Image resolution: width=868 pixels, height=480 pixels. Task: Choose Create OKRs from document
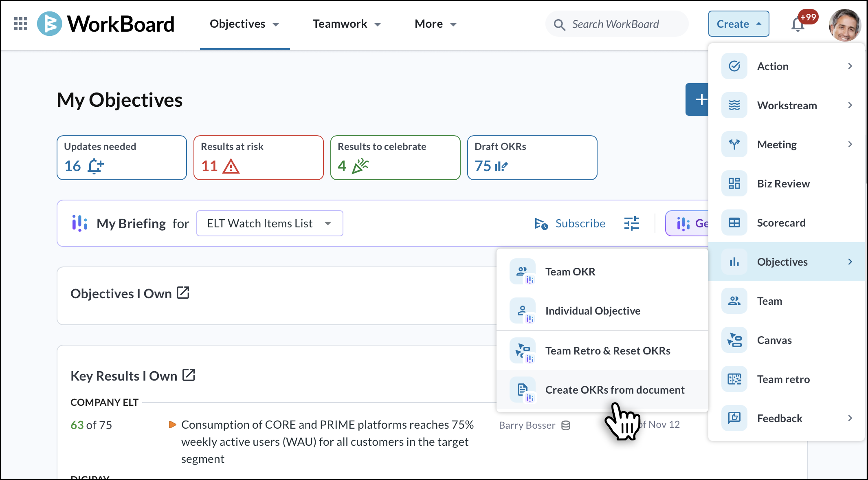[x=602, y=390]
